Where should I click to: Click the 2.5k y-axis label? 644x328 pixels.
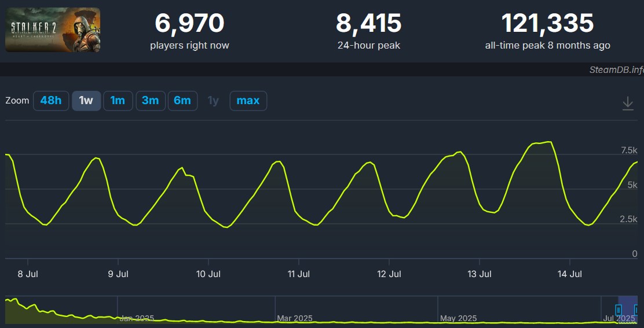(629, 220)
